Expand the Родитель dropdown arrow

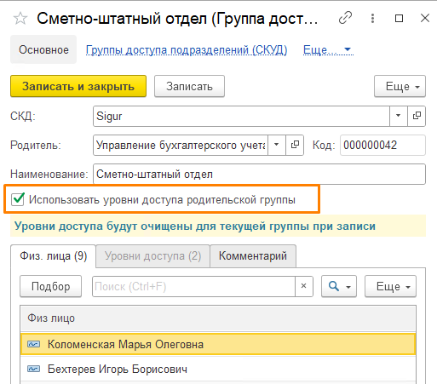pos(277,145)
